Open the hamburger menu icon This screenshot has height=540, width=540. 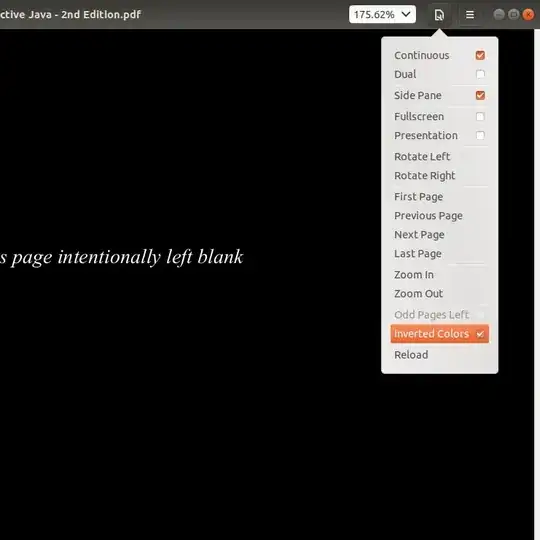(x=470, y=15)
